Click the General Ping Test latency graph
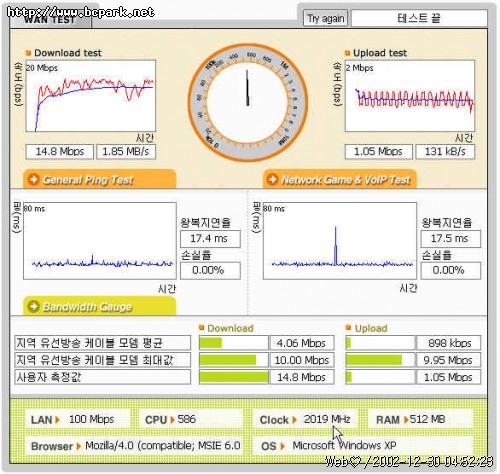 coord(100,241)
